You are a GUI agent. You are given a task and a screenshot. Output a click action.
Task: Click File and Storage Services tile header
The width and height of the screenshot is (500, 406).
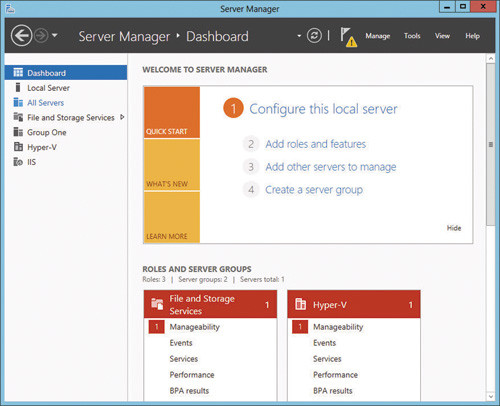pos(210,304)
